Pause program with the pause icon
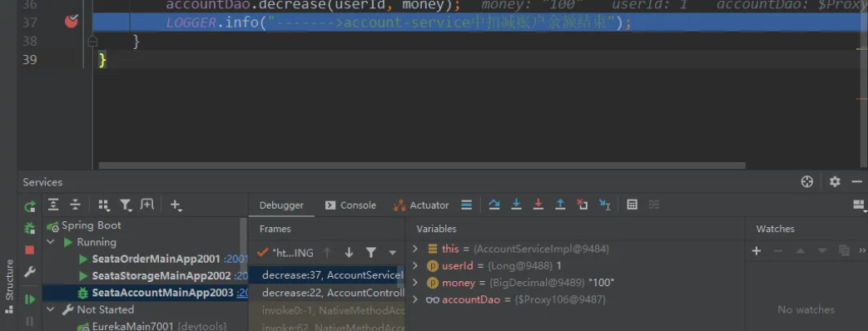The width and height of the screenshot is (868, 331). (x=30, y=321)
